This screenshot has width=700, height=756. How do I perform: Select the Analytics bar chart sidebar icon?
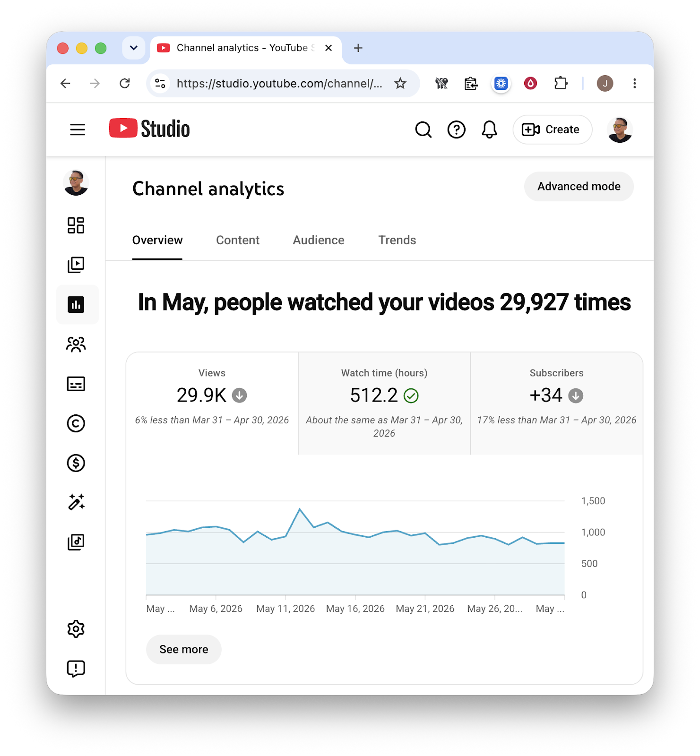pyautogui.click(x=76, y=304)
